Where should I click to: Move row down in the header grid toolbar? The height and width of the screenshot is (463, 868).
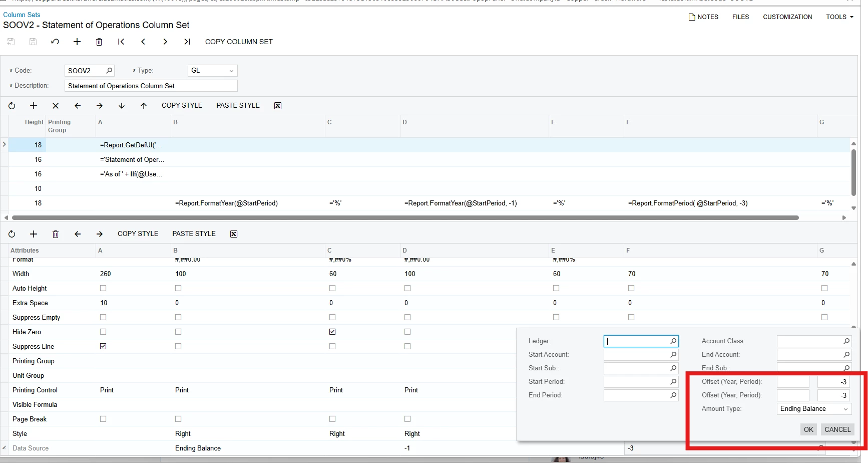(x=122, y=106)
